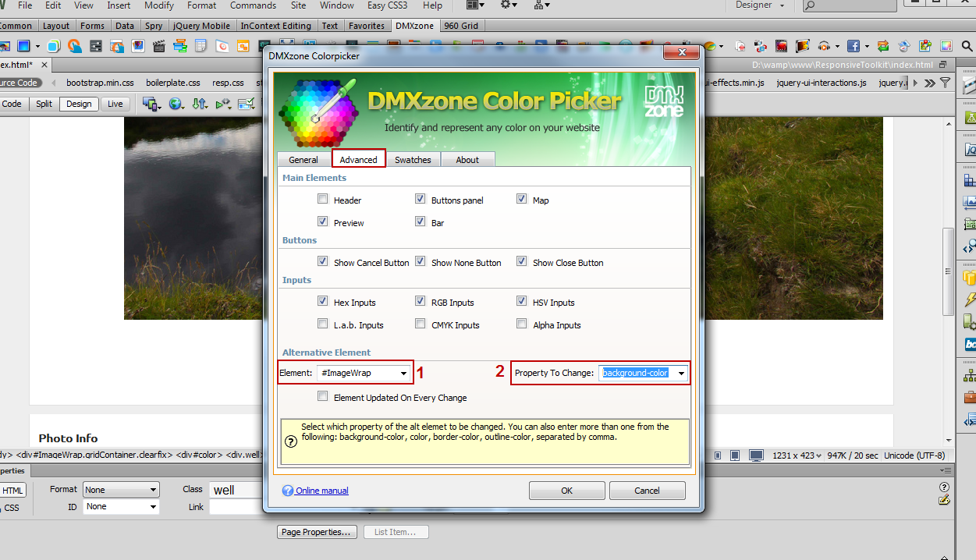Open the ID dropdown in Properties panel

click(x=121, y=506)
